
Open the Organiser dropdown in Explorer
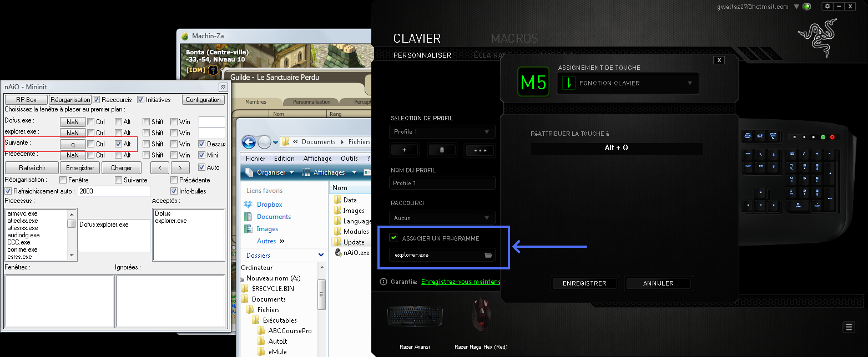(271, 172)
